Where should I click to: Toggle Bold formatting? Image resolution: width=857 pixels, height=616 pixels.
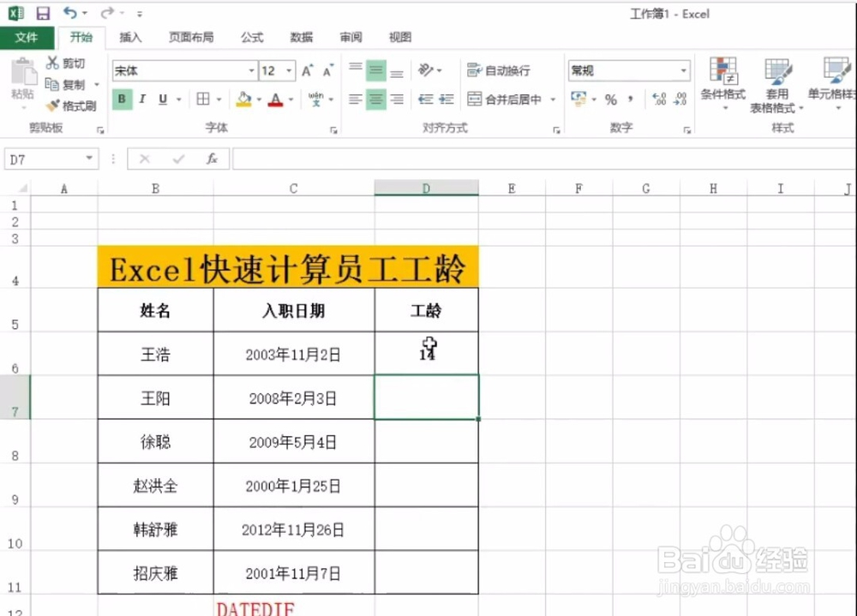[123, 99]
